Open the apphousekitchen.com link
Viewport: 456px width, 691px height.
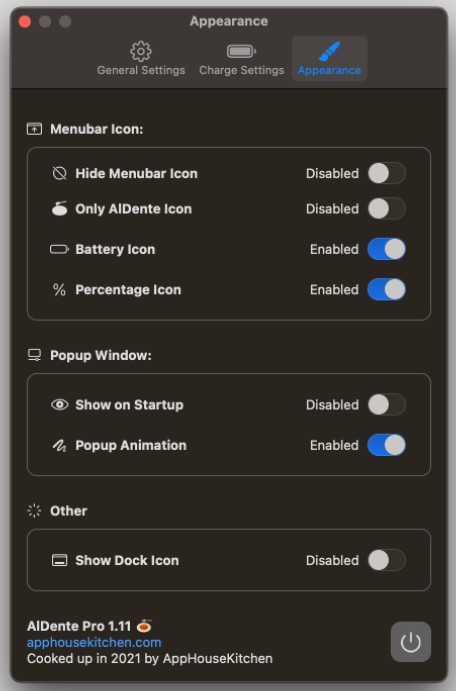point(94,643)
